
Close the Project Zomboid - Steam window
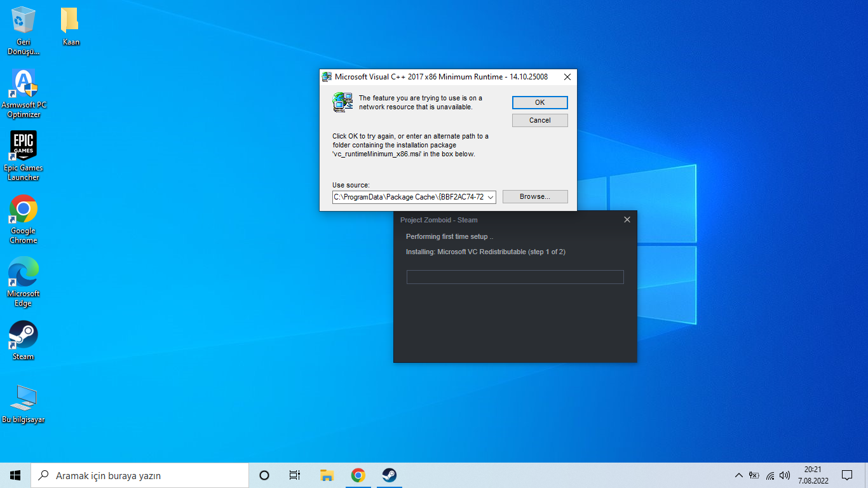coord(627,220)
